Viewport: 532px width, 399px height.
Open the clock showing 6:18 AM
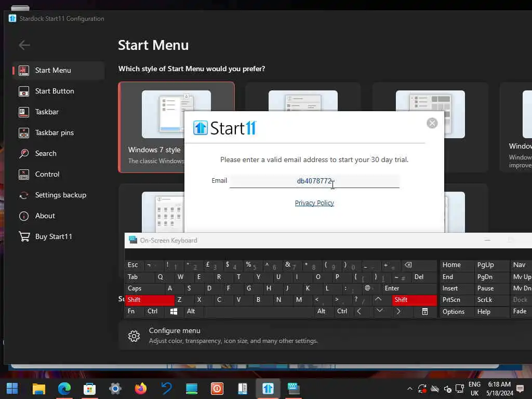499,389
